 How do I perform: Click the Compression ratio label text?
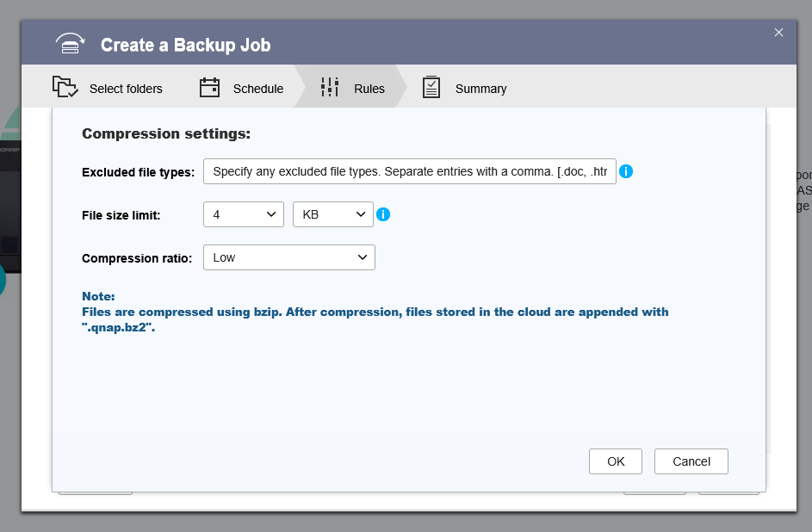pos(138,258)
